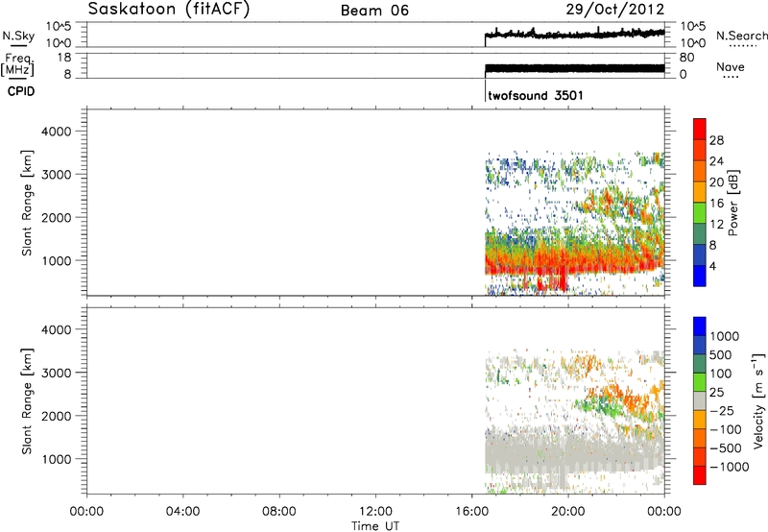Click the '3000' tick on the velocity panel
Viewport: 768px width, 532px height.
(57, 373)
